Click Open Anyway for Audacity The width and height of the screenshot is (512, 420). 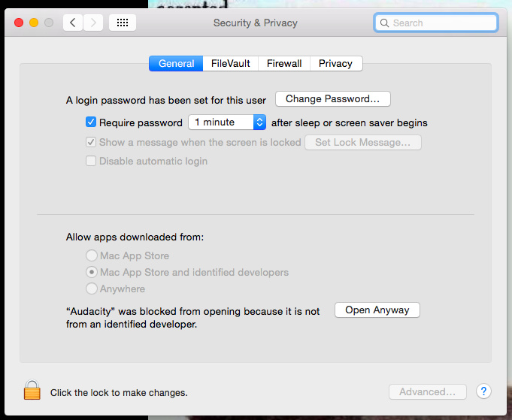(x=377, y=310)
